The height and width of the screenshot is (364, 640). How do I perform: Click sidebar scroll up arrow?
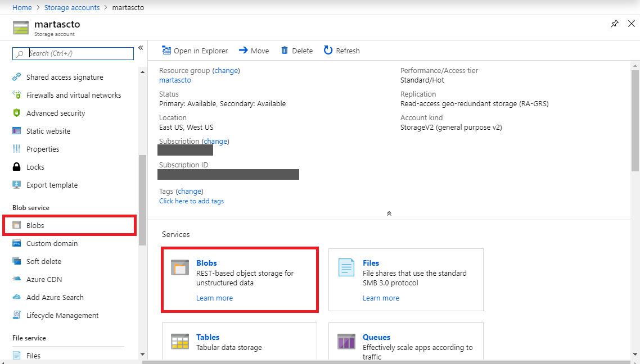pos(142,72)
